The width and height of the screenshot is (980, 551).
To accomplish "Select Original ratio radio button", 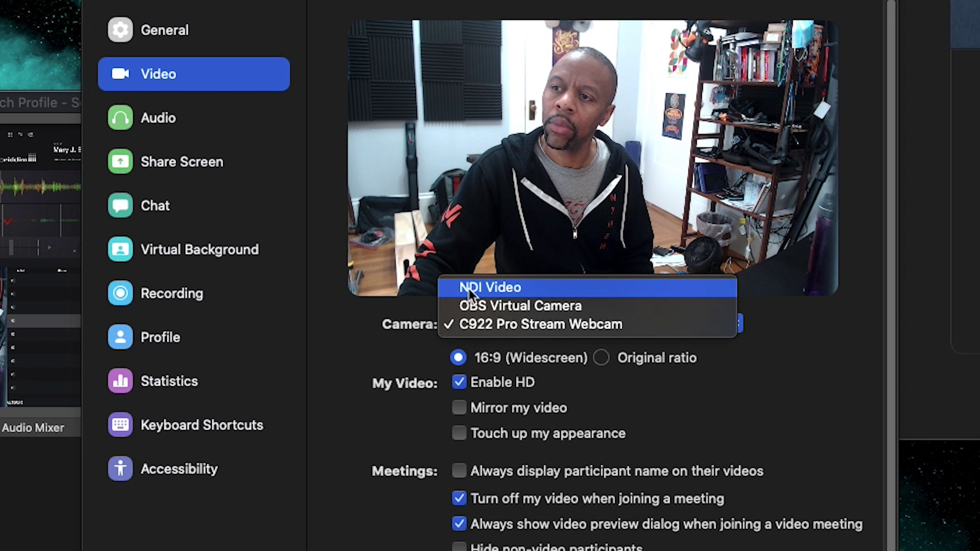I will click(602, 357).
